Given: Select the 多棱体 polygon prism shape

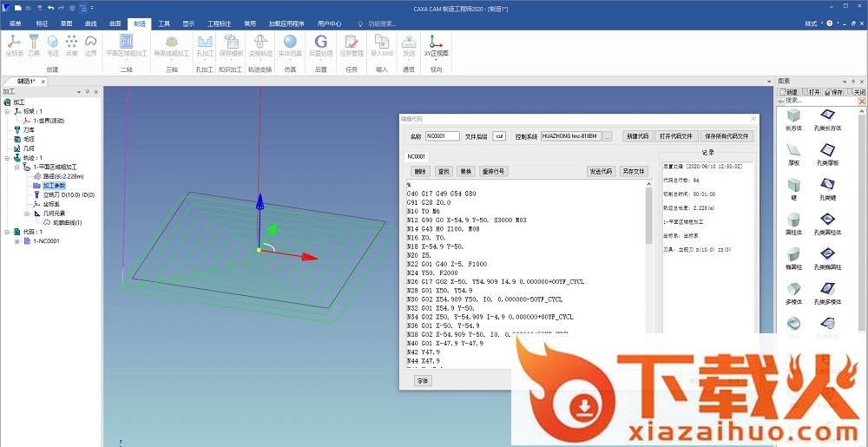Looking at the screenshot, I should pyautogui.click(x=793, y=293).
